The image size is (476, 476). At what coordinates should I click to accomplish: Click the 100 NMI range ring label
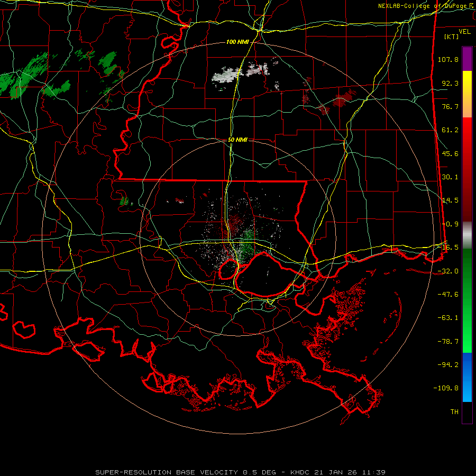click(237, 42)
